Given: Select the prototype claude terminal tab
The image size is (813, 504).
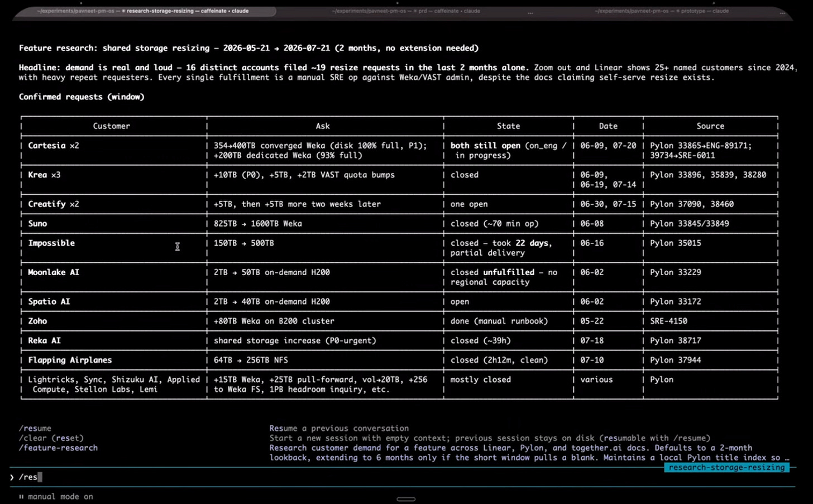Looking at the screenshot, I should (x=662, y=11).
